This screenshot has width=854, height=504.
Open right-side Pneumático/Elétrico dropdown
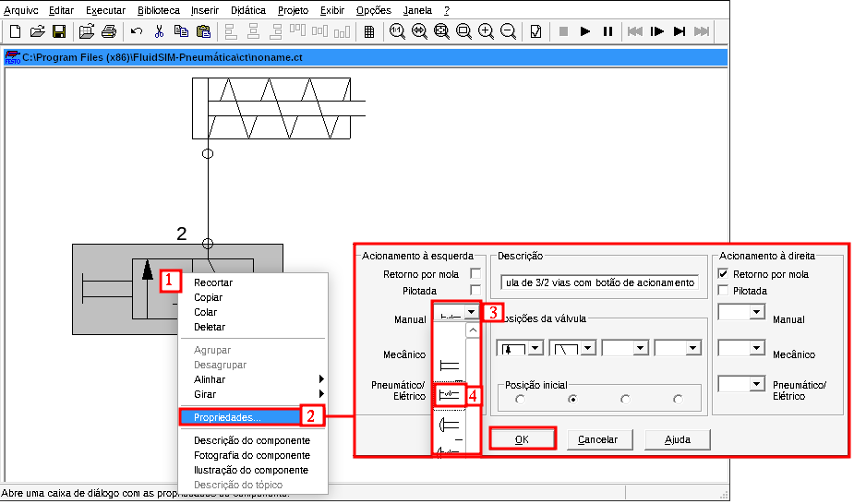pos(756,384)
